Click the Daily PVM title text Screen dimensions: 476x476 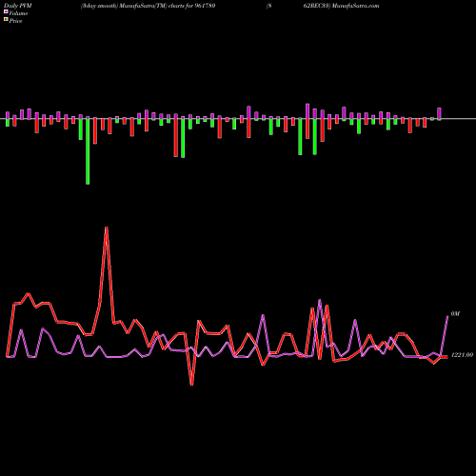18,6
